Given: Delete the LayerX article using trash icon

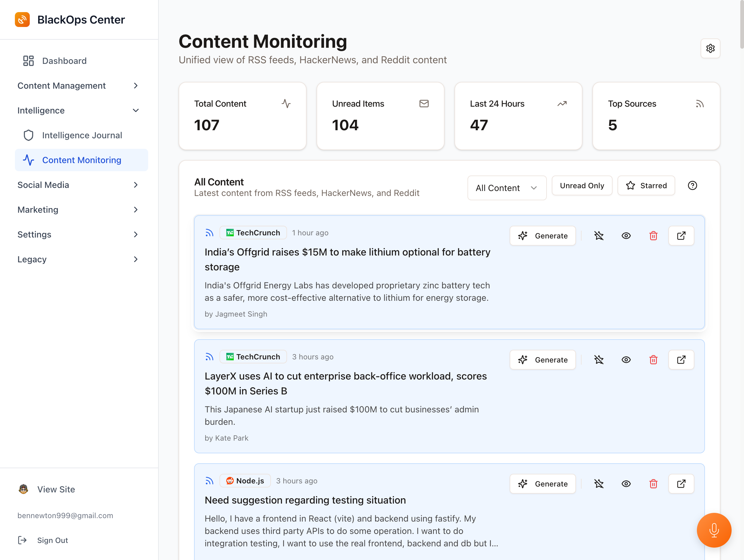Looking at the screenshot, I should [x=653, y=360].
